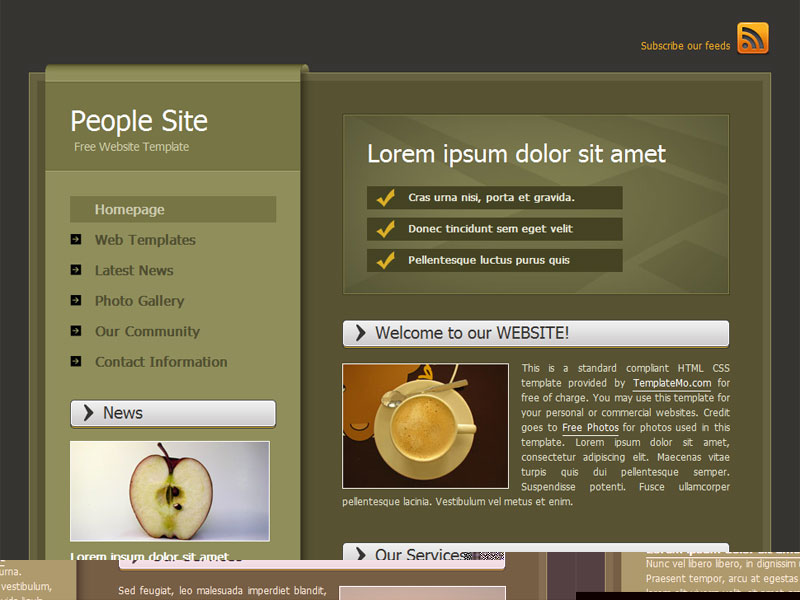Click arrow icon beside Contact Information

[76, 361]
